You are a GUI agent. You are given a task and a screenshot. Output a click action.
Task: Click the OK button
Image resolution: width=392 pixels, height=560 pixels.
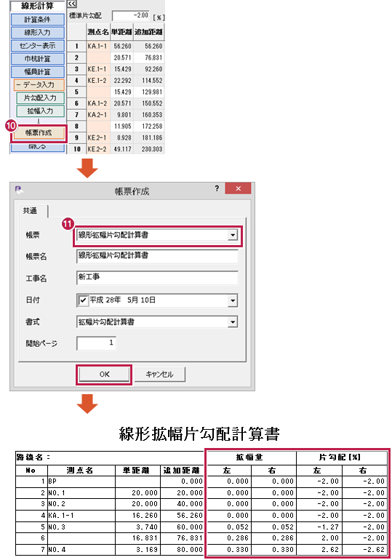(x=104, y=375)
